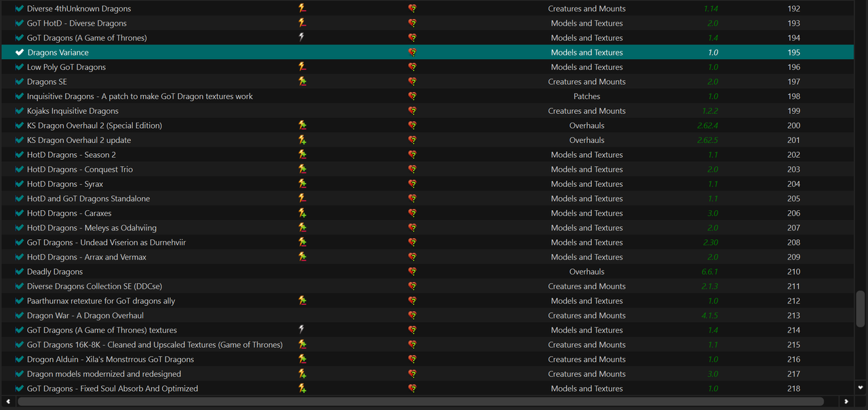The width and height of the screenshot is (868, 410).
Task: Click the vertical scrollbar thumb
Action: [x=861, y=308]
